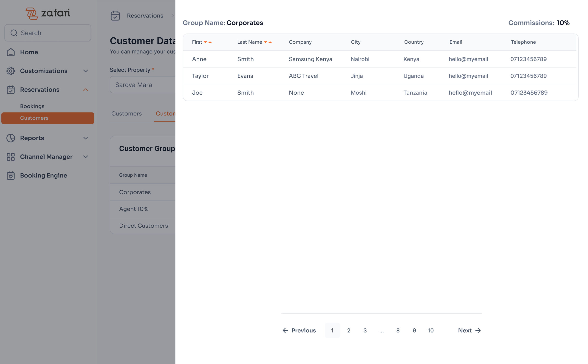Viewport: 588px width, 364px height.
Task: Click the Booking Engine calendar-heart icon
Action: click(x=11, y=176)
